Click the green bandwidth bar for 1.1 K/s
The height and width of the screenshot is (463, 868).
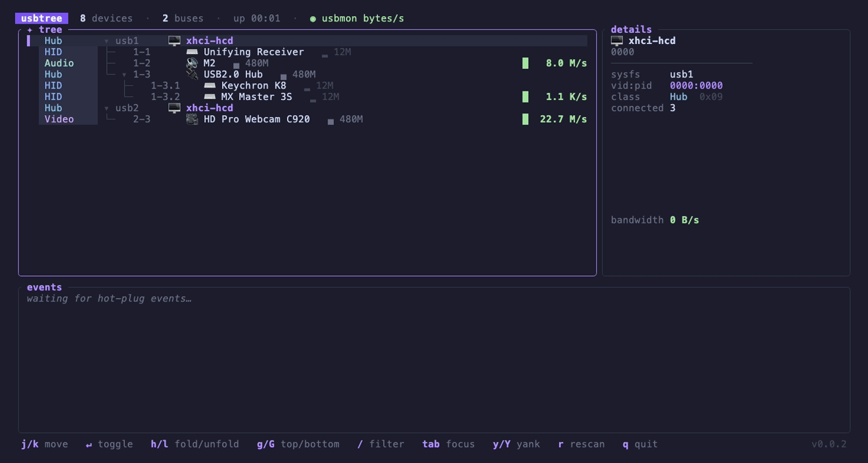525,97
